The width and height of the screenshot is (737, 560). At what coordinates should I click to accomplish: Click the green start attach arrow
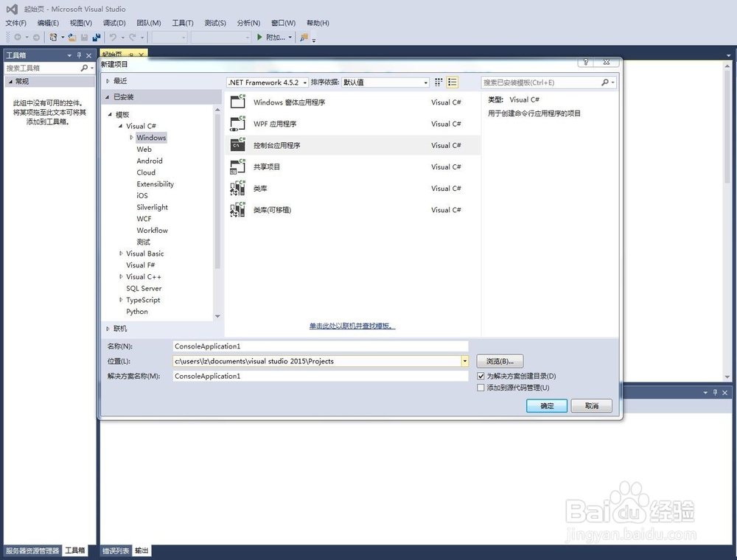(x=259, y=37)
